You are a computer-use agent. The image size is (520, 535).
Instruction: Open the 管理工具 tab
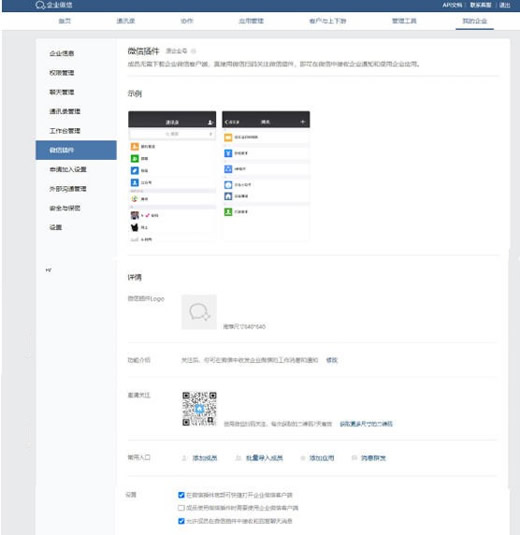click(404, 21)
